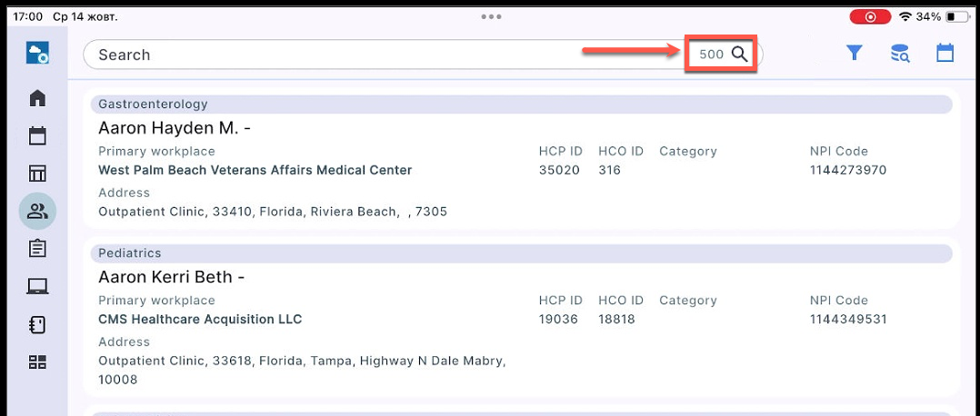The image size is (980, 416).
Task: Tap the battery 34% text
Action: click(x=929, y=17)
